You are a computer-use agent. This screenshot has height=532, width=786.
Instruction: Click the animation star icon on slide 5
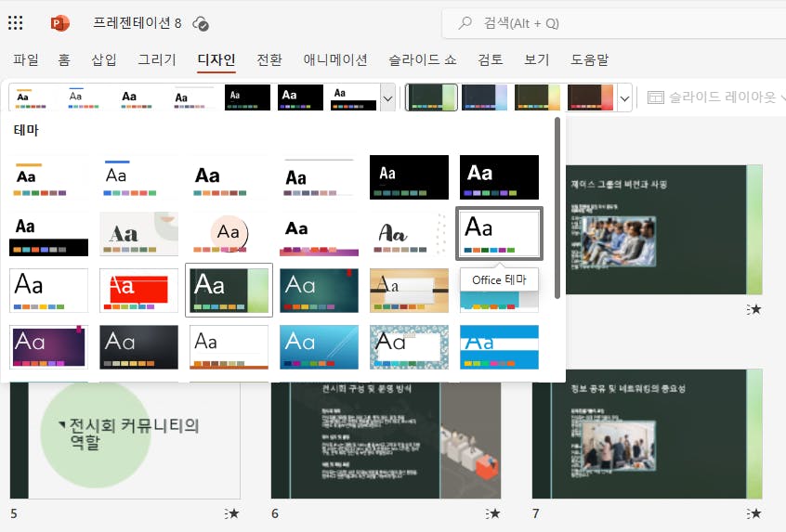[232, 513]
